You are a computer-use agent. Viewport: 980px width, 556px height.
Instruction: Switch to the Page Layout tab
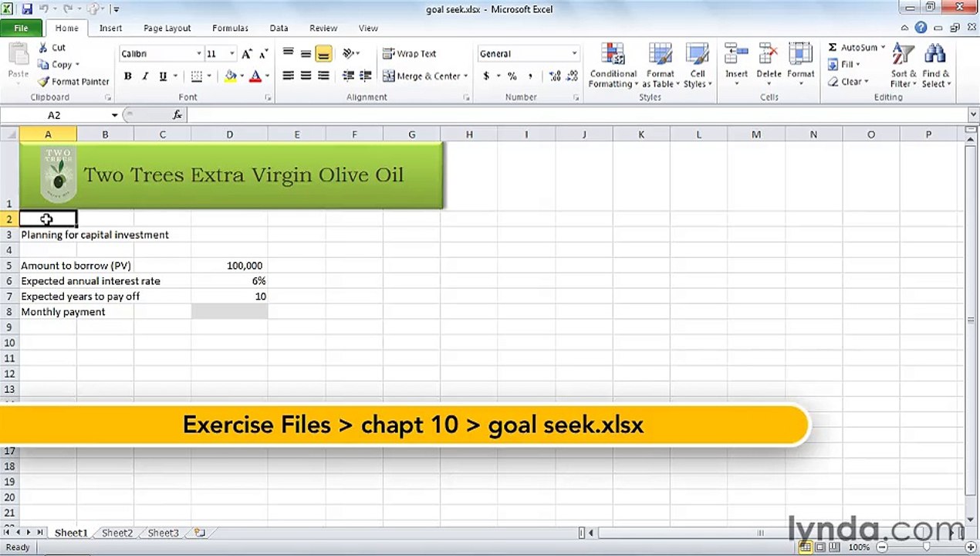point(167,28)
